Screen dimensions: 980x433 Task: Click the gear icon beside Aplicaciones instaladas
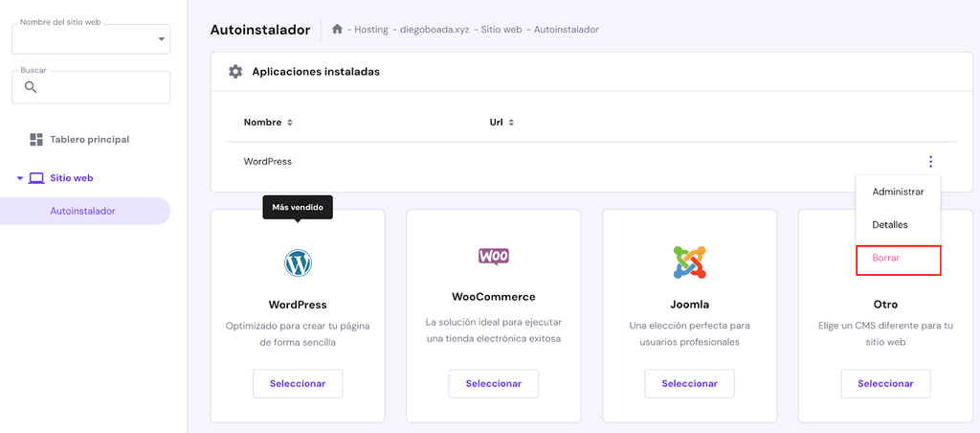[235, 72]
